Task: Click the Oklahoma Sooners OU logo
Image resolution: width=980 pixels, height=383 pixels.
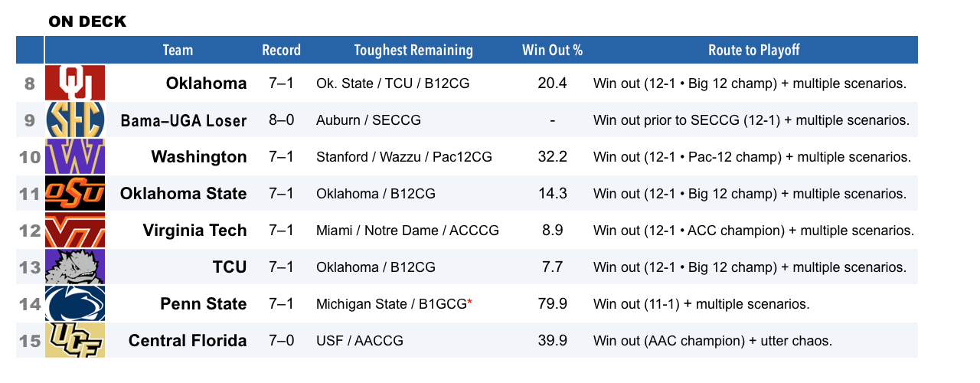Action: click(x=75, y=83)
